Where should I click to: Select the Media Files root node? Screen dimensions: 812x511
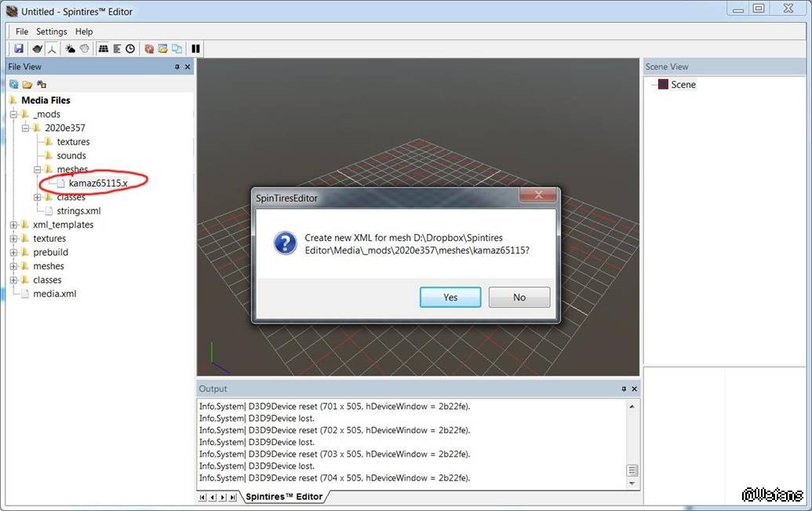tap(46, 100)
